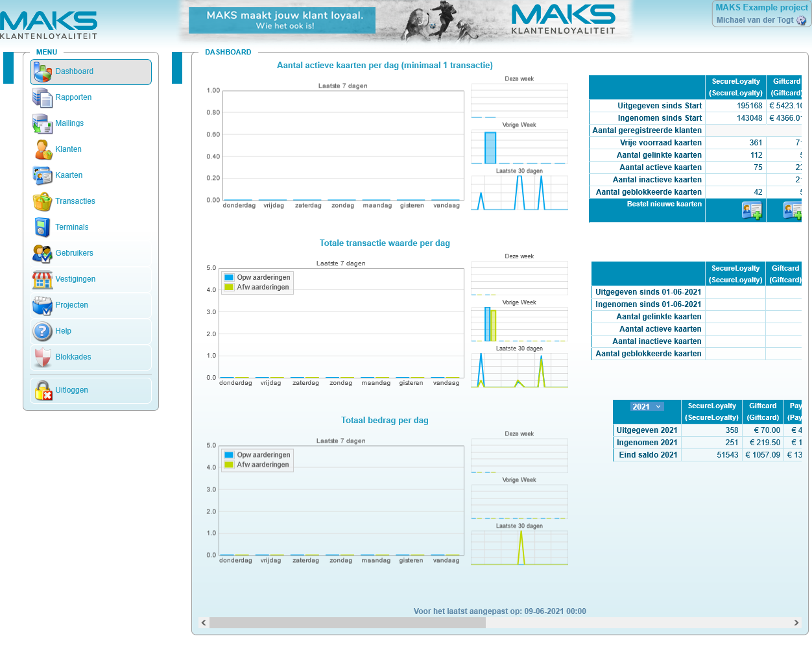Click the Blokkades shield icon
Image resolution: width=812 pixels, height=649 pixels.
[x=42, y=358]
